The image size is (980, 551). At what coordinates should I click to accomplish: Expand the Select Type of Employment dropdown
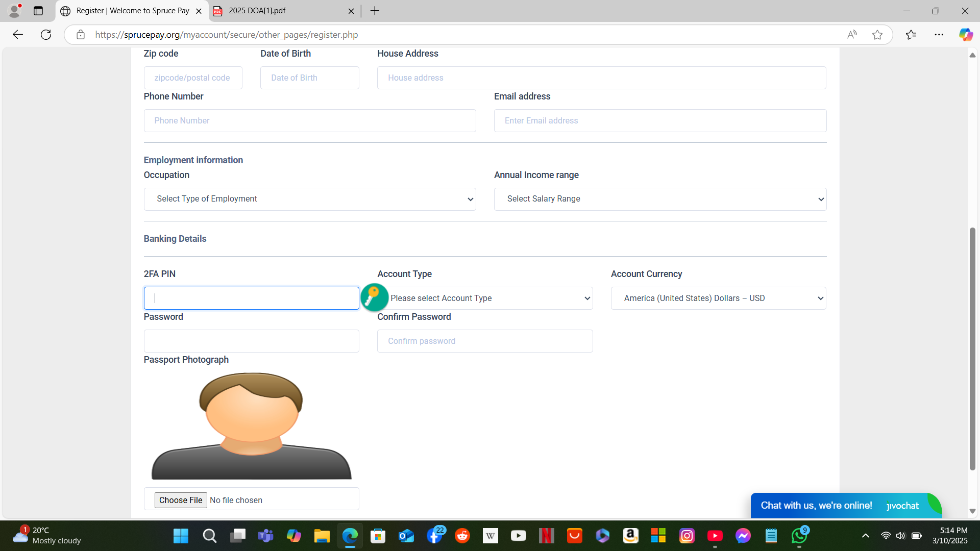[310, 199]
